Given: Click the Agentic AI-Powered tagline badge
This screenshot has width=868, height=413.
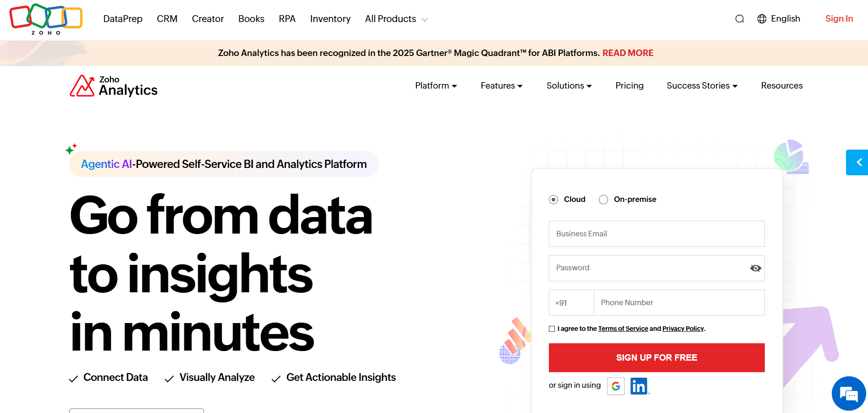Looking at the screenshot, I should [x=224, y=164].
